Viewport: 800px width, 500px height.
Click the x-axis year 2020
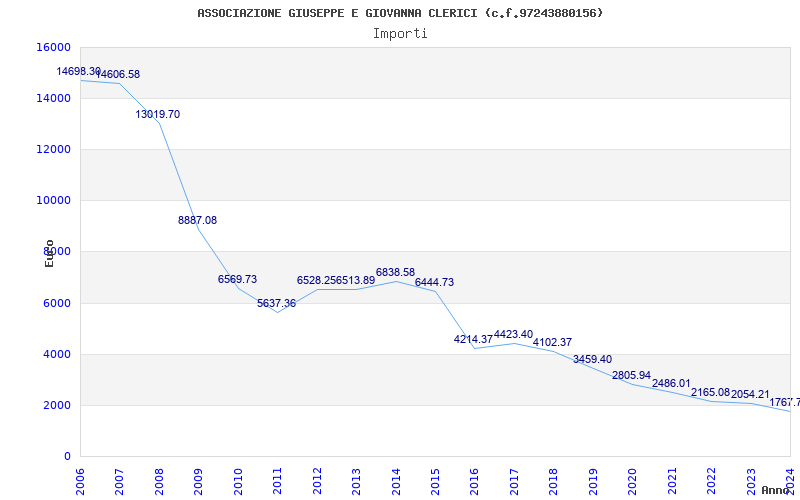[x=632, y=481]
